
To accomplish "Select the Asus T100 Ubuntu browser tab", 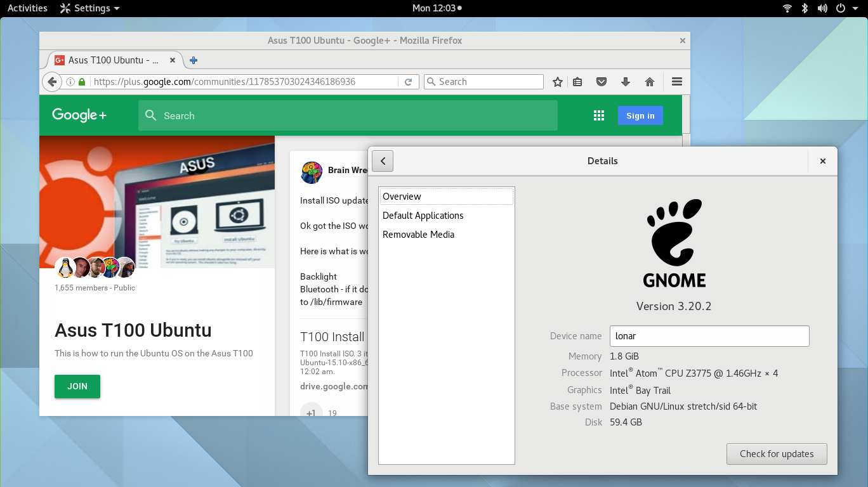I will 113,60.
